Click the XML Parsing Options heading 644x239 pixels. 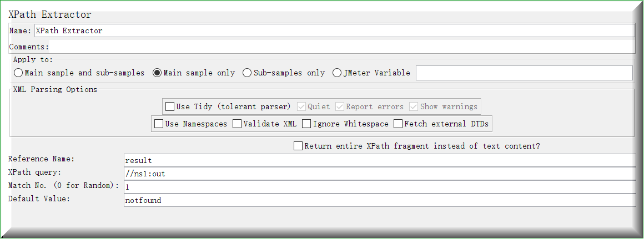click(55, 89)
